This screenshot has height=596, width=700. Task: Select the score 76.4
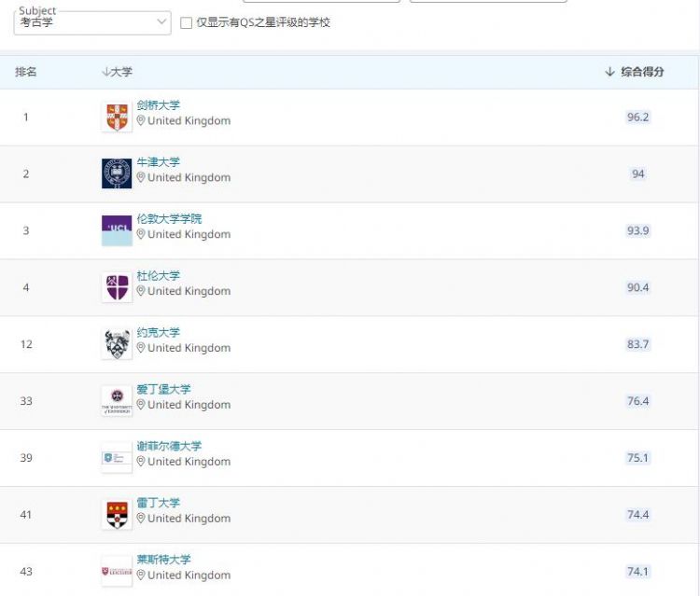click(638, 401)
